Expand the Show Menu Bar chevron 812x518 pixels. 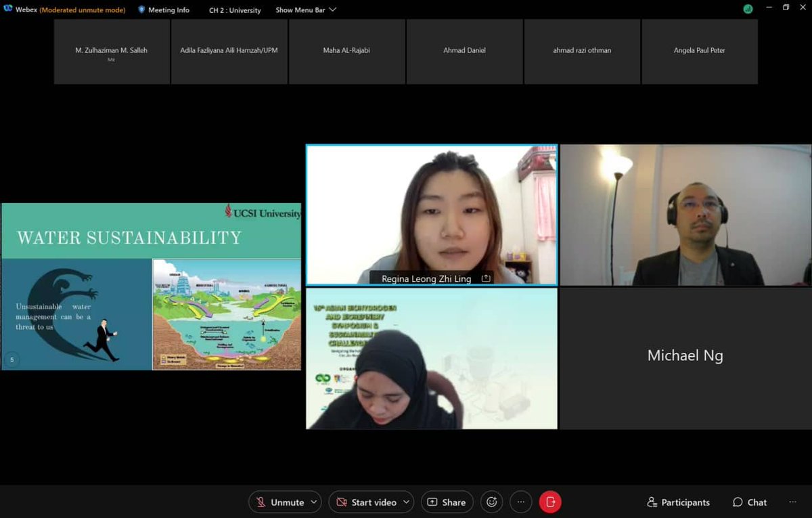332,9
